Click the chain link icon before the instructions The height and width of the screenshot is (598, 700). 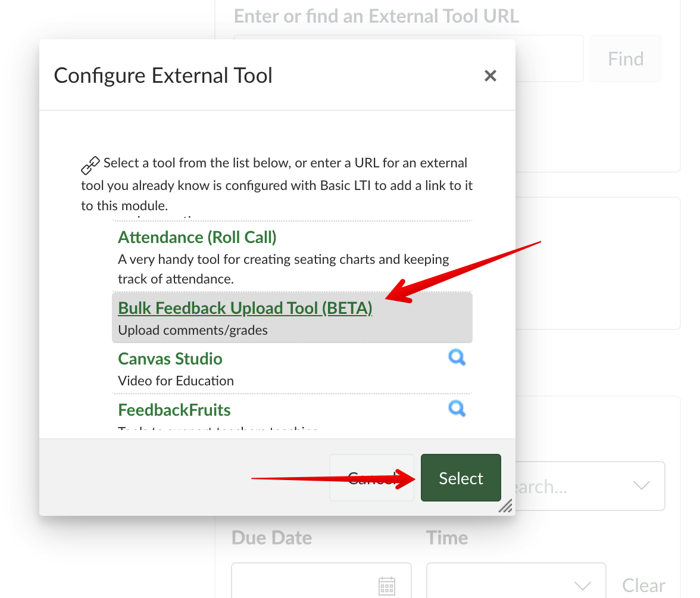click(x=90, y=164)
